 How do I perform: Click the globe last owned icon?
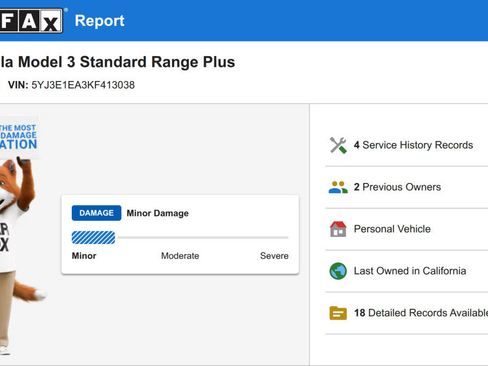coord(338,271)
